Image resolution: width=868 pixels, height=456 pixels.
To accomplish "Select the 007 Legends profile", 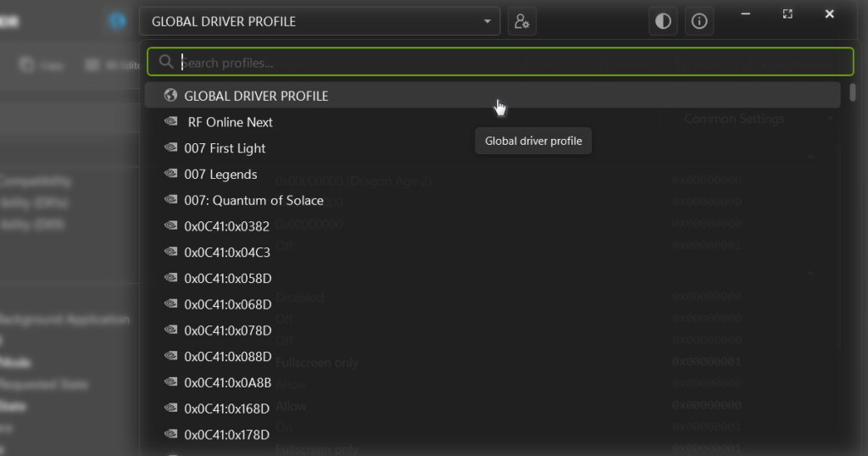I will coord(492,174).
